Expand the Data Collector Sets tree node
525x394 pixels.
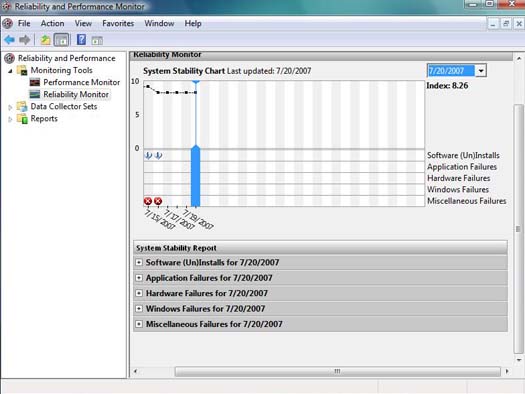pos(10,107)
